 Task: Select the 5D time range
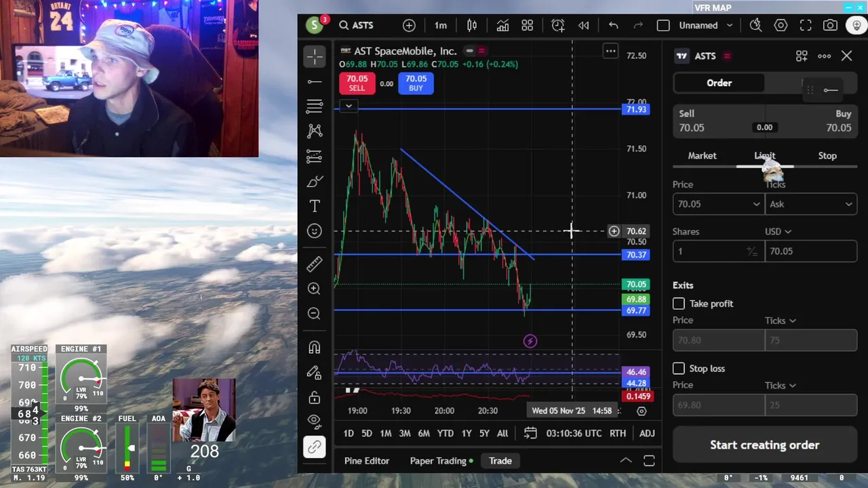click(366, 433)
